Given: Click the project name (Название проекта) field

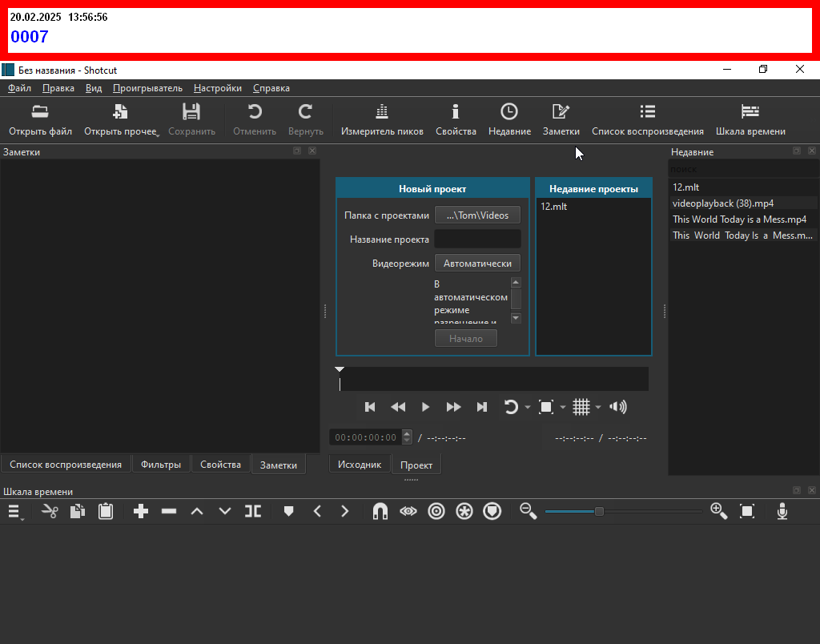Looking at the screenshot, I should point(477,239).
